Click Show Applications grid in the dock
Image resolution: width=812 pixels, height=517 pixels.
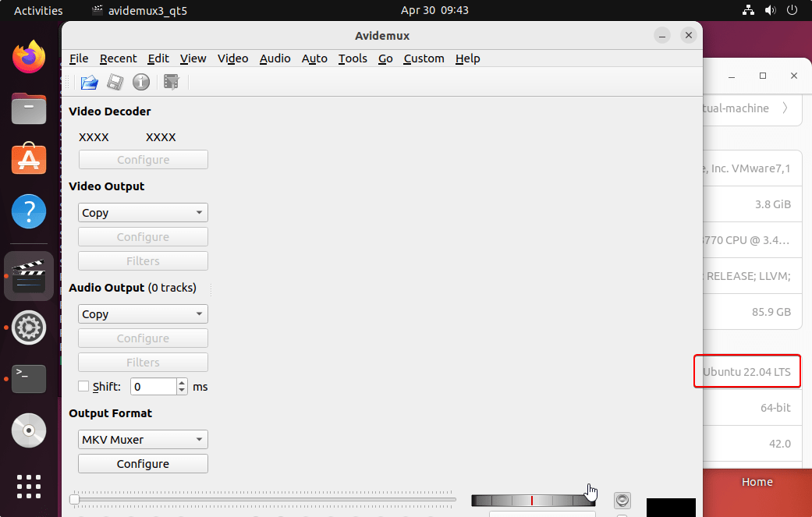click(x=28, y=487)
